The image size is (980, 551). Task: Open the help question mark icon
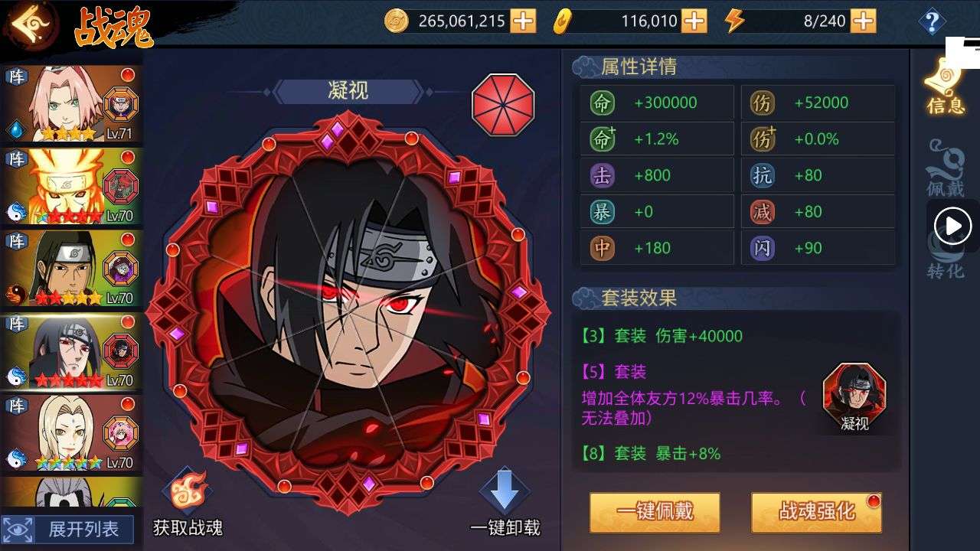[932, 21]
